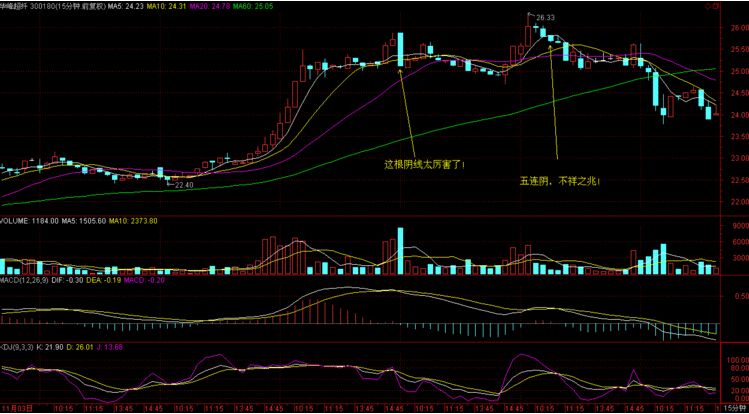Open the VOLUME indicator panel label
Image resolution: width=749 pixels, height=414 pixels.
[18, 220]
